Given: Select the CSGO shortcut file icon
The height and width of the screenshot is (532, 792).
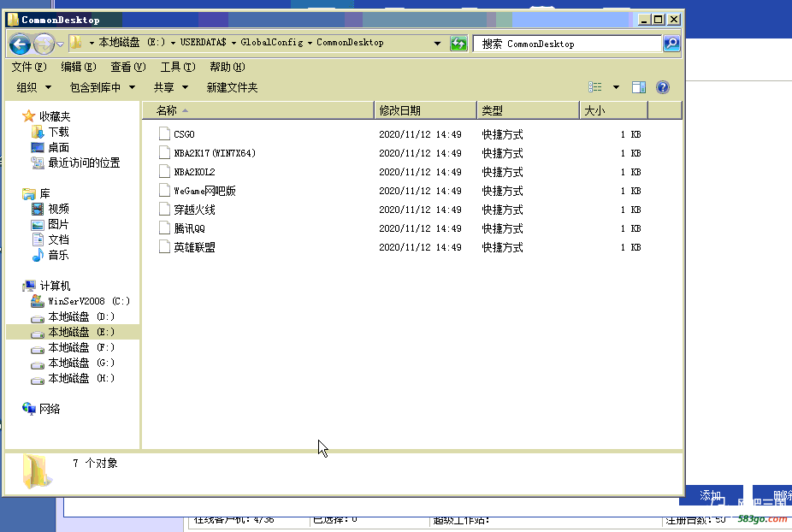Looking at the screenshot, I should point(164,134).
